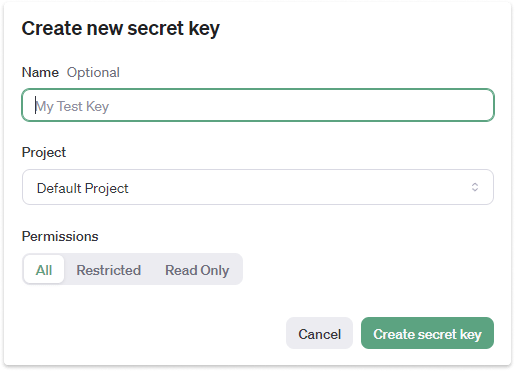Pick the Read Only tab in permissions control
515x371 pixels.
tap(197, 270)
